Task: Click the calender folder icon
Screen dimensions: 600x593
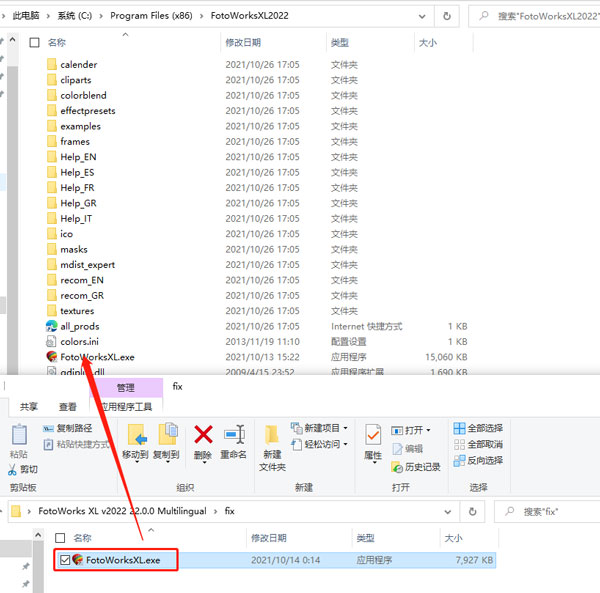Action: [52, 64]
